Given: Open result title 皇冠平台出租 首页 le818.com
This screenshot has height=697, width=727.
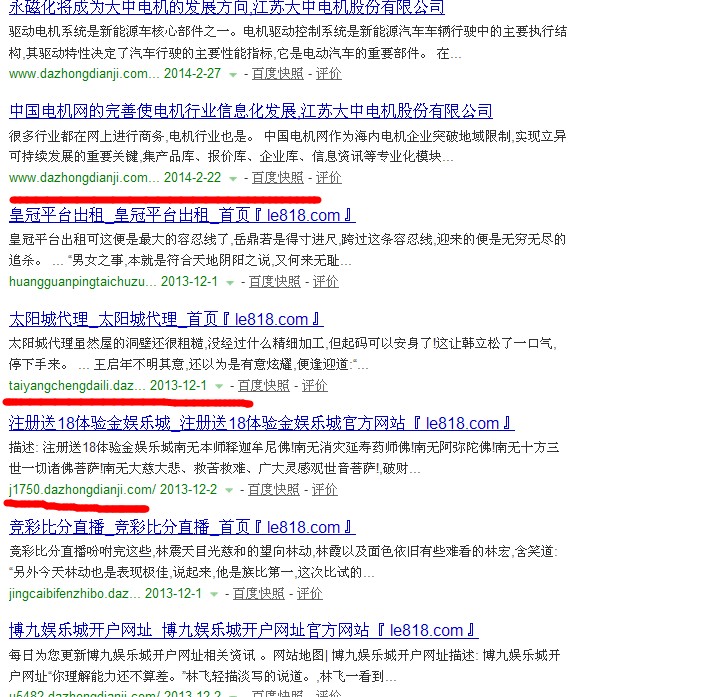Looking at the screenshot, I should coord(182,215).
